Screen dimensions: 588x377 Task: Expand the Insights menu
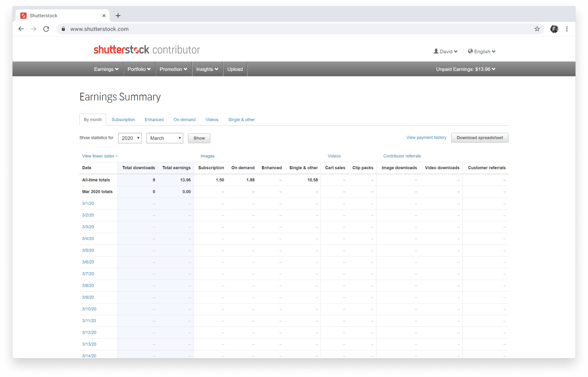207,69
